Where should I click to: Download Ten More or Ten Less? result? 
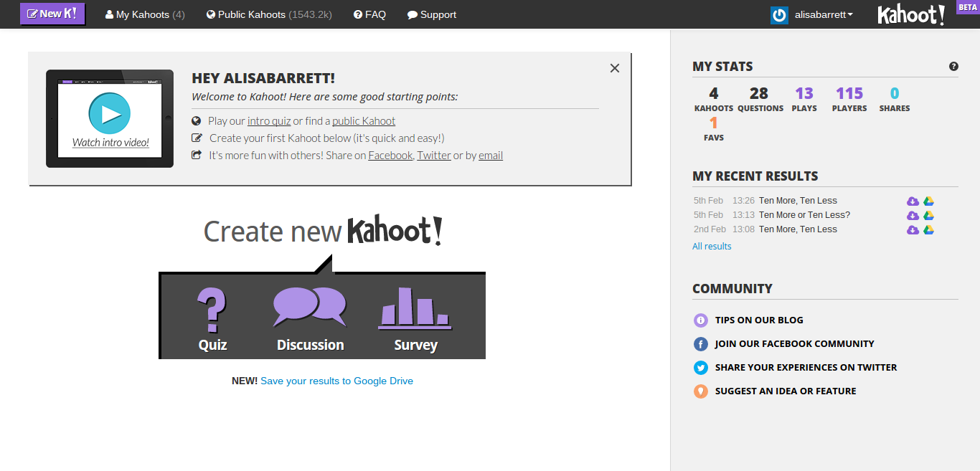pos(913,216)
